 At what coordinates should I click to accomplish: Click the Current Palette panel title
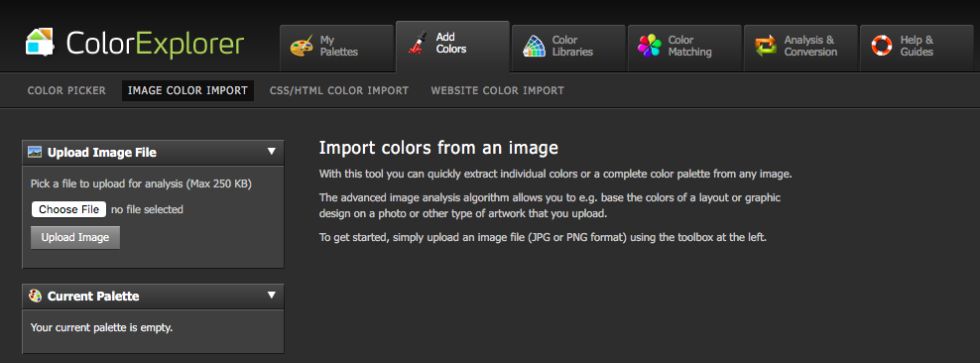(x=93, y=297)
